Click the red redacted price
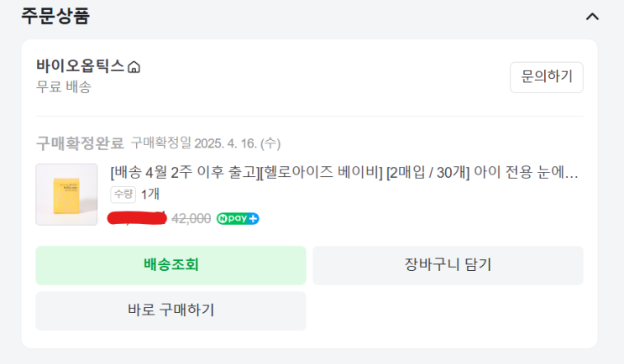 [137, 218]
